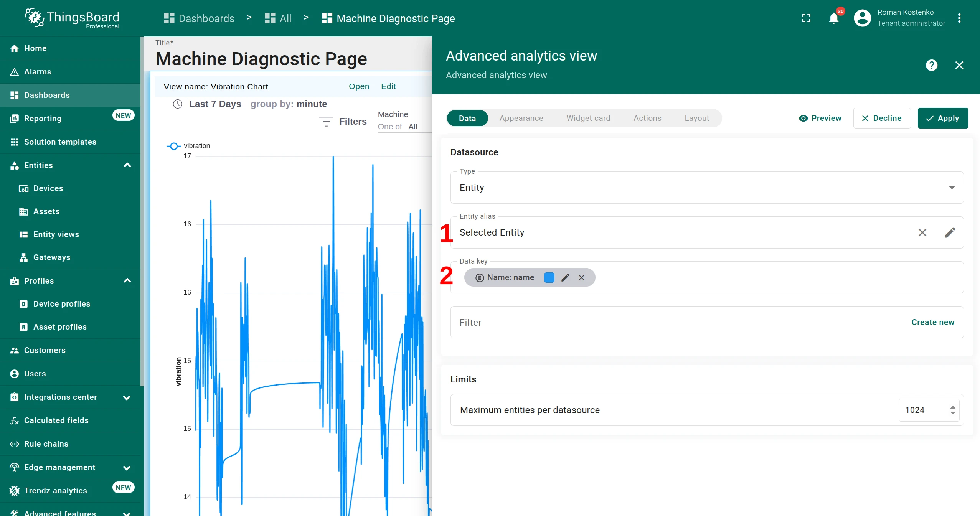Open Solution templates page

click(x=70, y=142)
